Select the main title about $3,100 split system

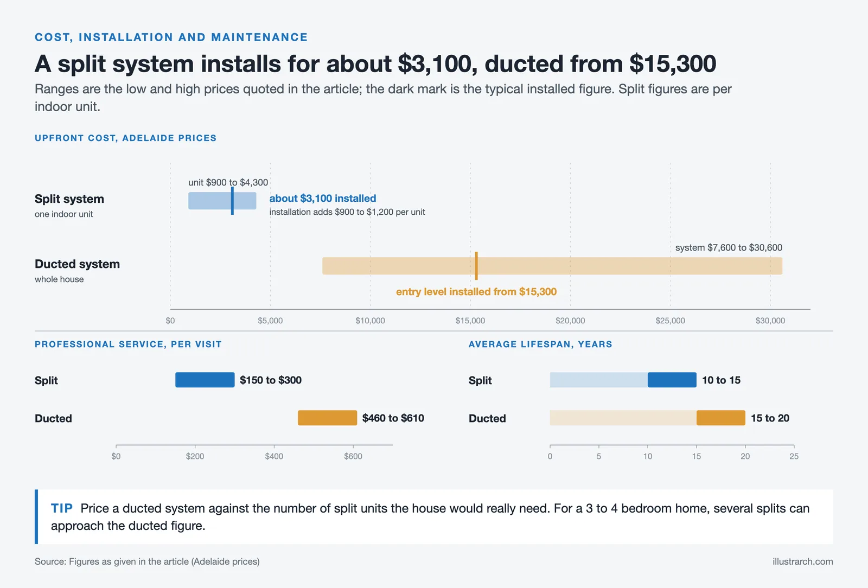coord(375,64)
